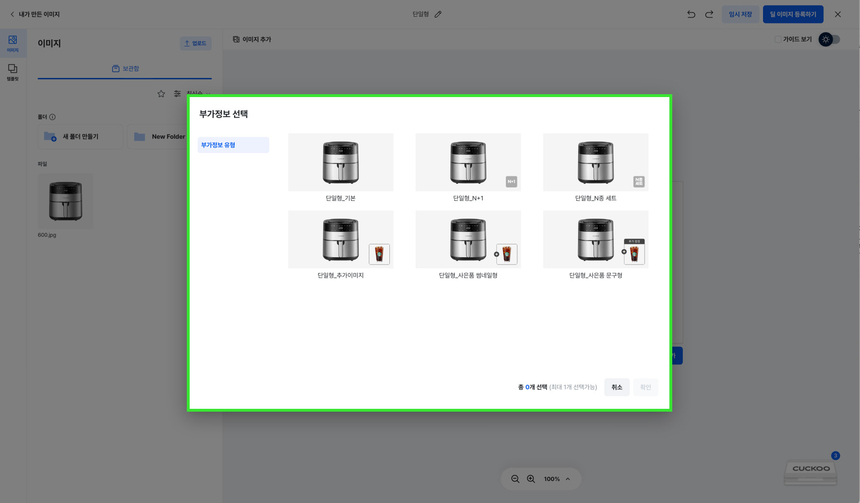Screen dimensions: 860x503
Task: Enable the 가이드 보기 checkbox
Action: [777, 39]
